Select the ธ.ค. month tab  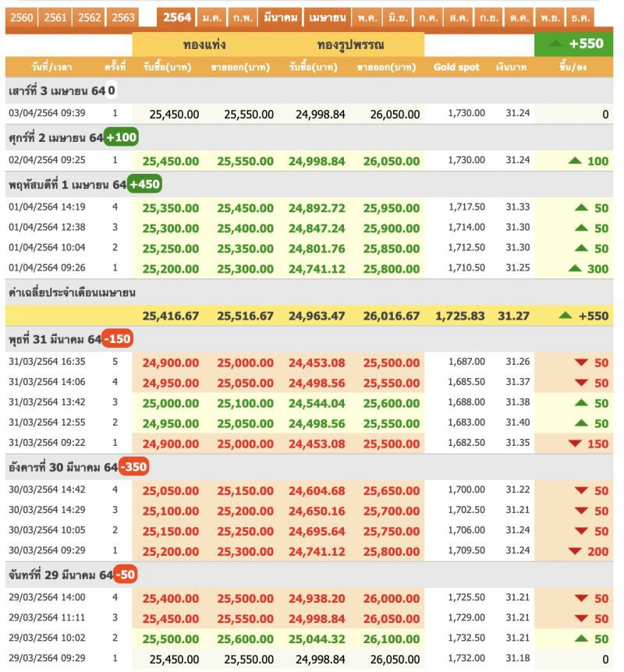pyautogui.click(x=580, y=18)
